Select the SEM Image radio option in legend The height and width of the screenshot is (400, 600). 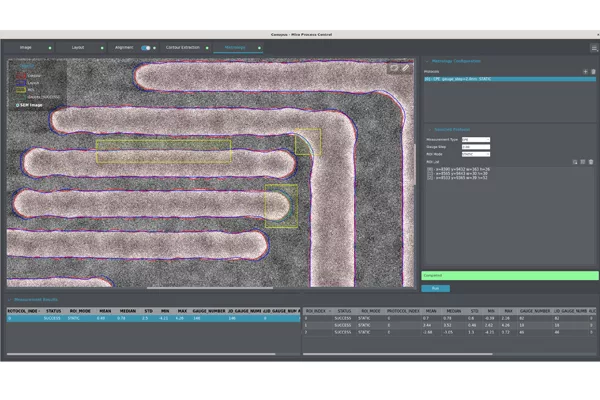pos(18,104)
